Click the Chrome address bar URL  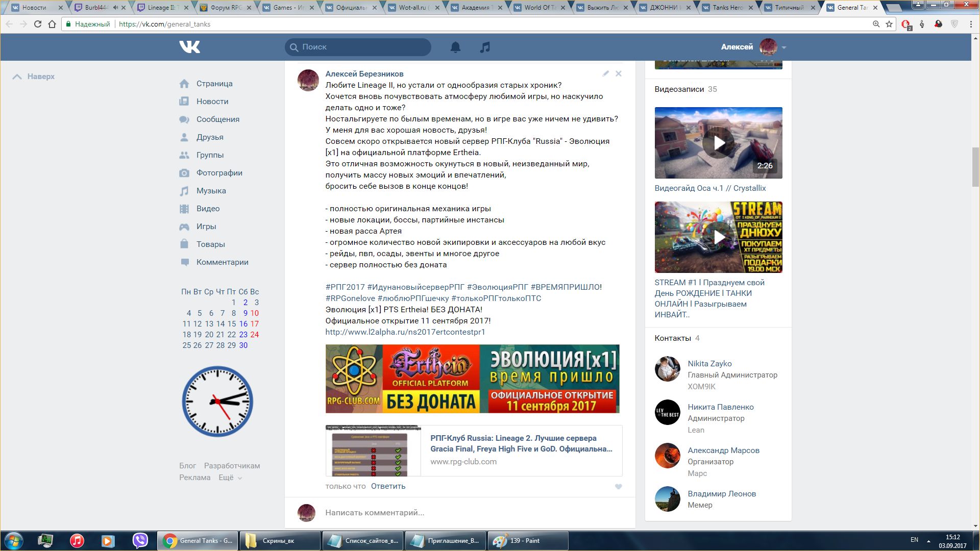(164, 24)
